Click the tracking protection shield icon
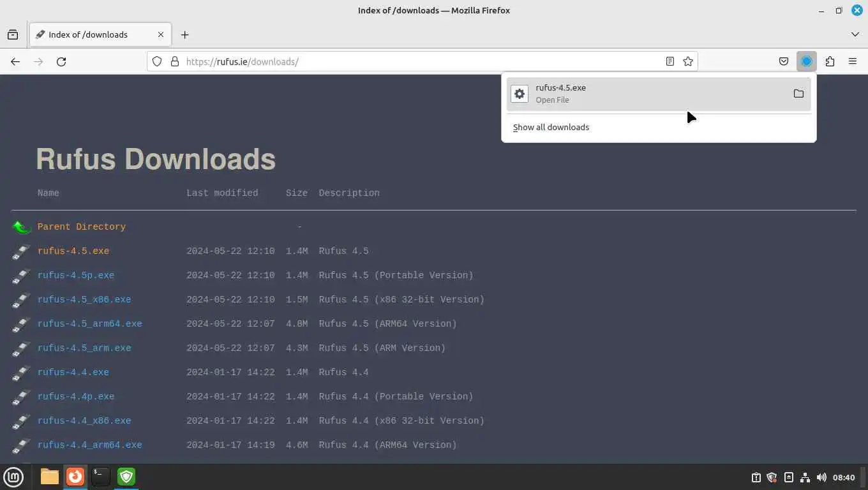The height and width of the screenshot is (490, 868). pos(157,61)
